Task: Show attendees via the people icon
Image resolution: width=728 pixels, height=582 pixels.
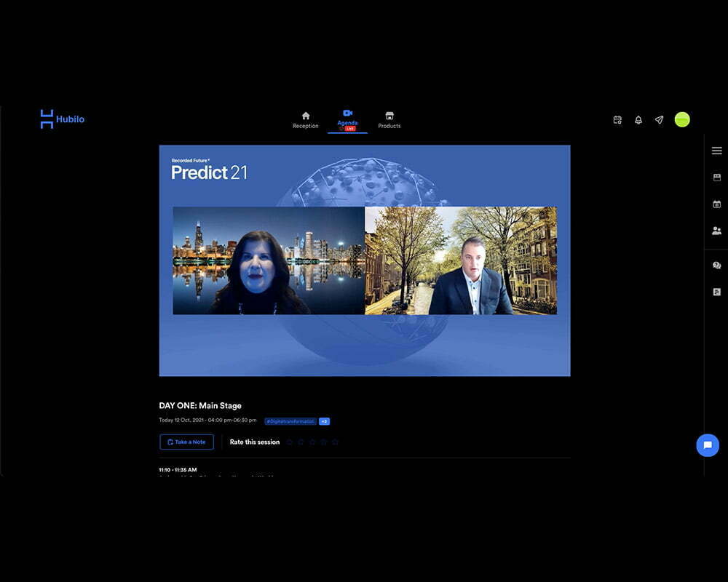Action: tap(717, 230)
